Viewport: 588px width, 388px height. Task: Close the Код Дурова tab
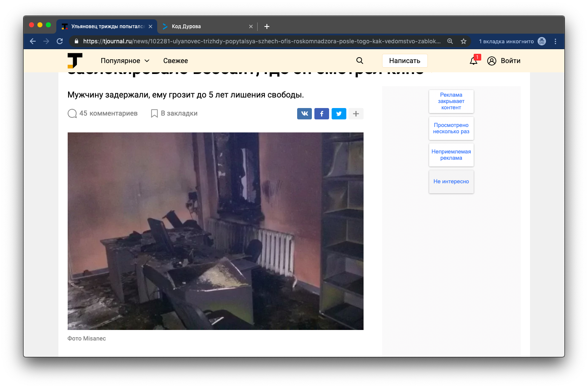251,26
